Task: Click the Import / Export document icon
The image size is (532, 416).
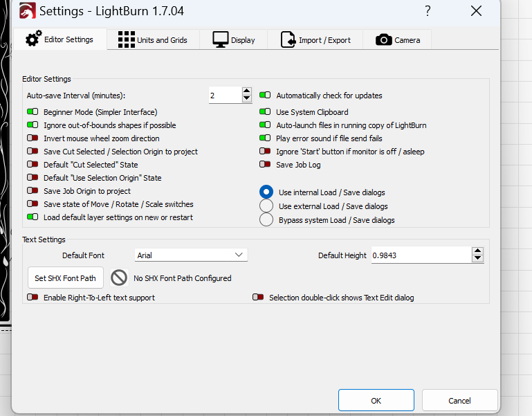Action: (288, 39)
